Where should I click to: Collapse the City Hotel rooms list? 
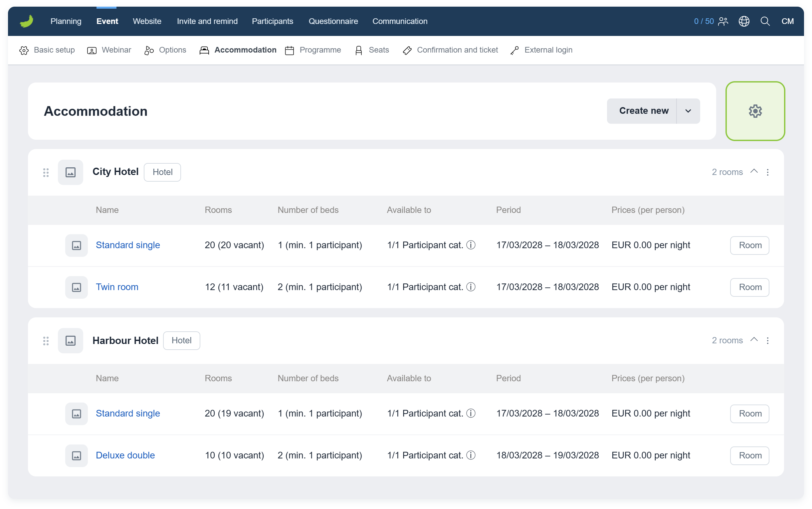point(754,171)
